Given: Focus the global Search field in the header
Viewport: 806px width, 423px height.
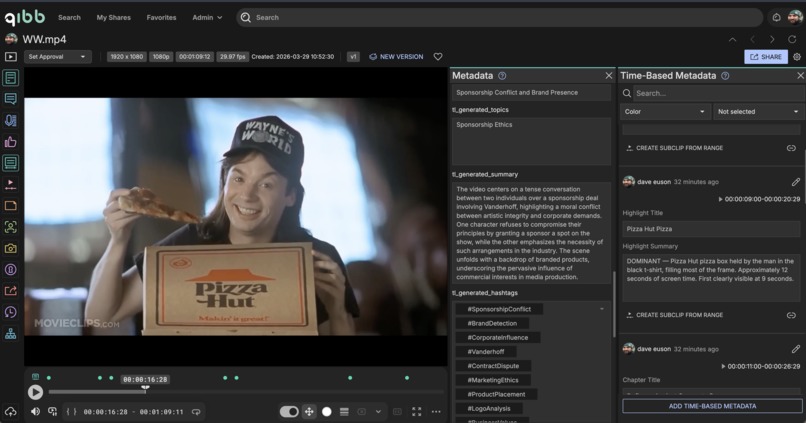Looking at the screenshot, I should [x=500, y=17].
